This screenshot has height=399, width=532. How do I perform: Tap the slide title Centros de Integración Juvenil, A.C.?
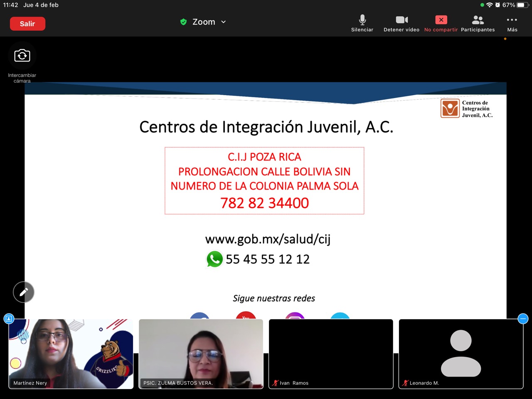[266, 127]
